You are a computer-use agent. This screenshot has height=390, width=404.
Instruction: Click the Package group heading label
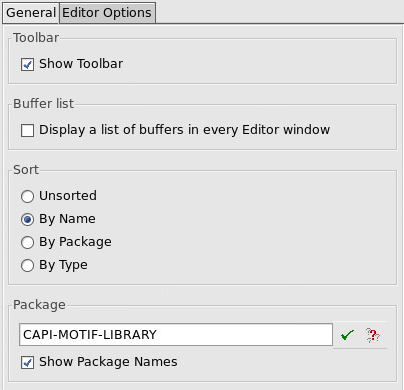(x=39, y=305)
